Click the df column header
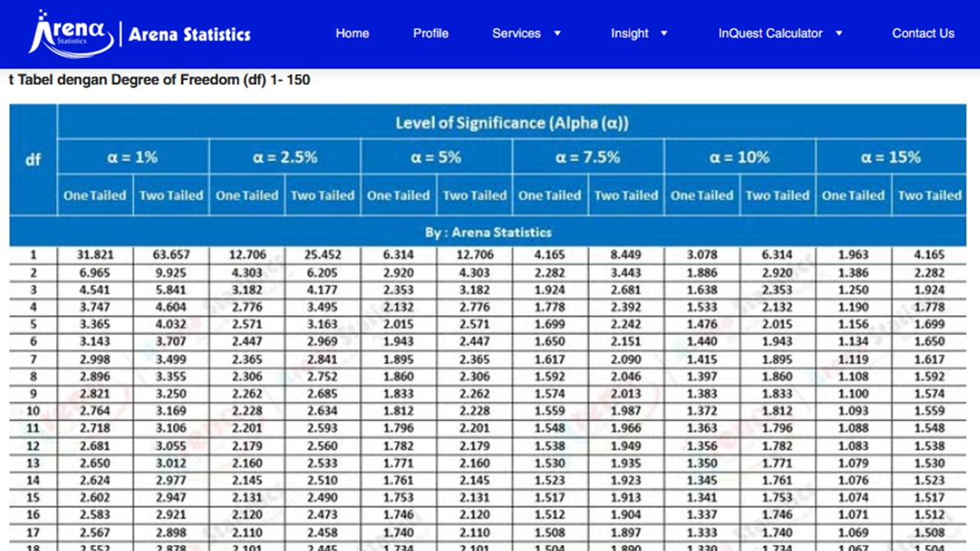 pos(33,159)
